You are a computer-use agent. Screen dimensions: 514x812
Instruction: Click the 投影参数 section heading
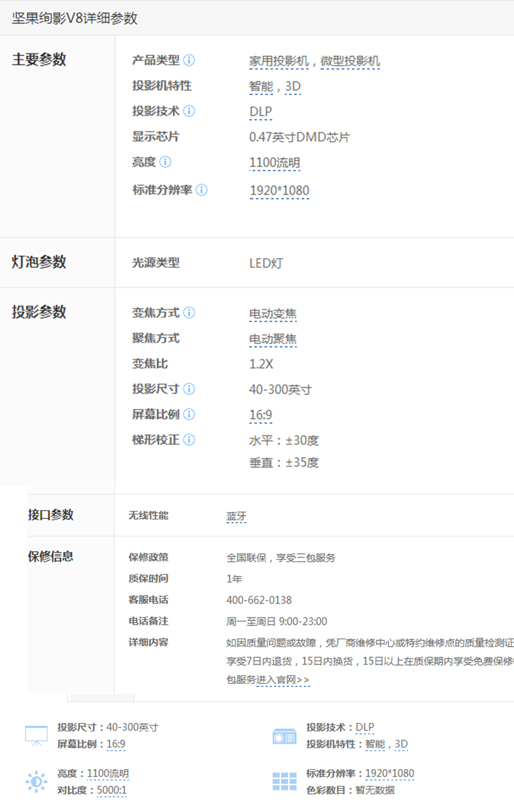(39, 312)
